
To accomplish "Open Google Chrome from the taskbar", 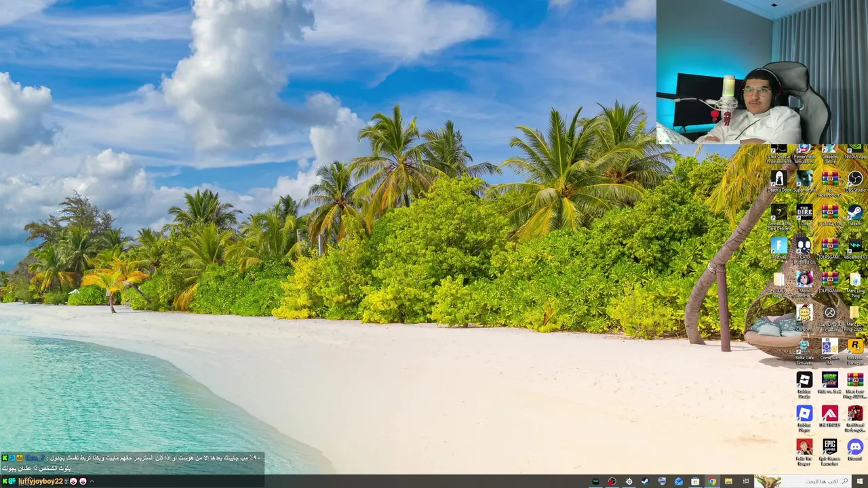I will pos(712,481).
